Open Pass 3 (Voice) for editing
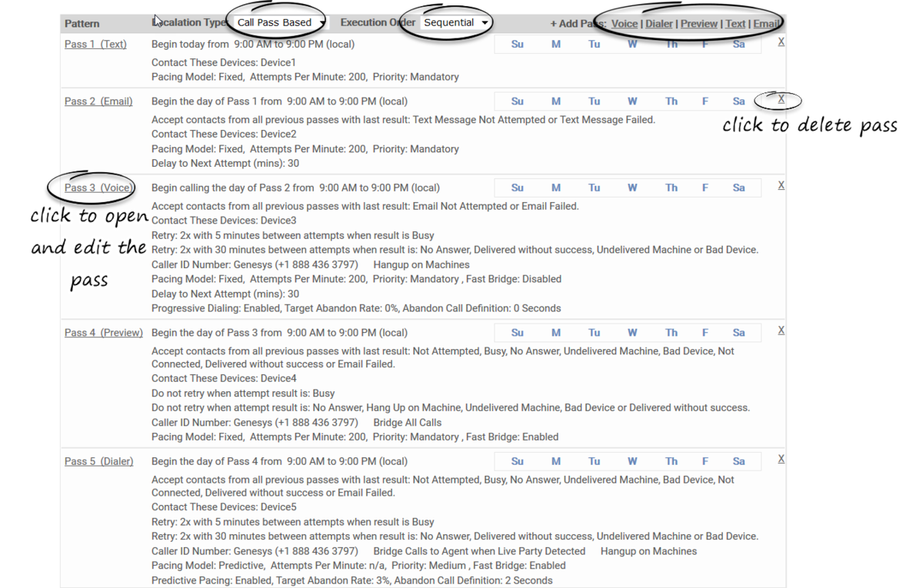 98,188
